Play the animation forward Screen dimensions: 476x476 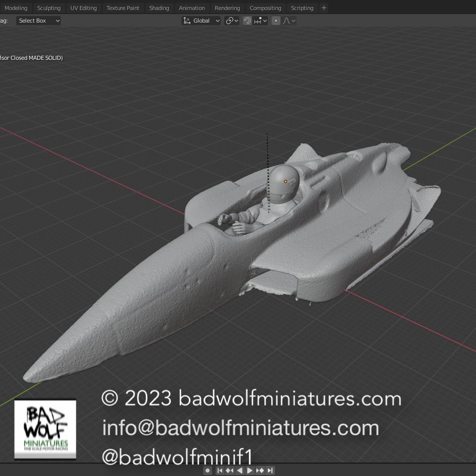pyautogui.click(x=249, y=470)
